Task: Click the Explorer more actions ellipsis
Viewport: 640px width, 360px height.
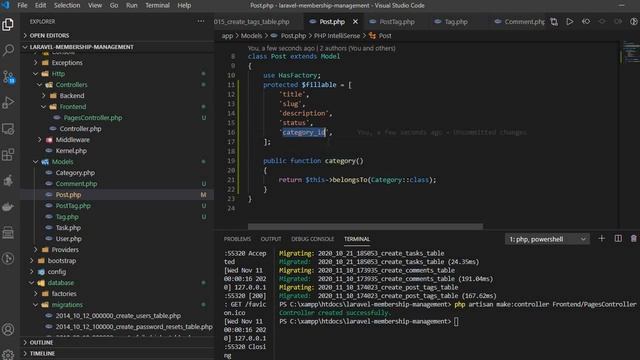Action: tap(201, 21)
